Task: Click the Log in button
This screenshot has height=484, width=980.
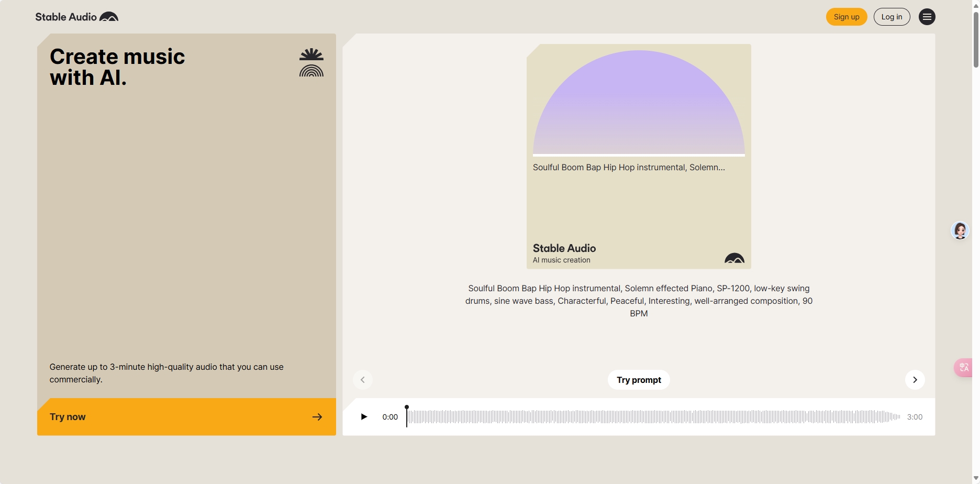Action: [892, 17]
